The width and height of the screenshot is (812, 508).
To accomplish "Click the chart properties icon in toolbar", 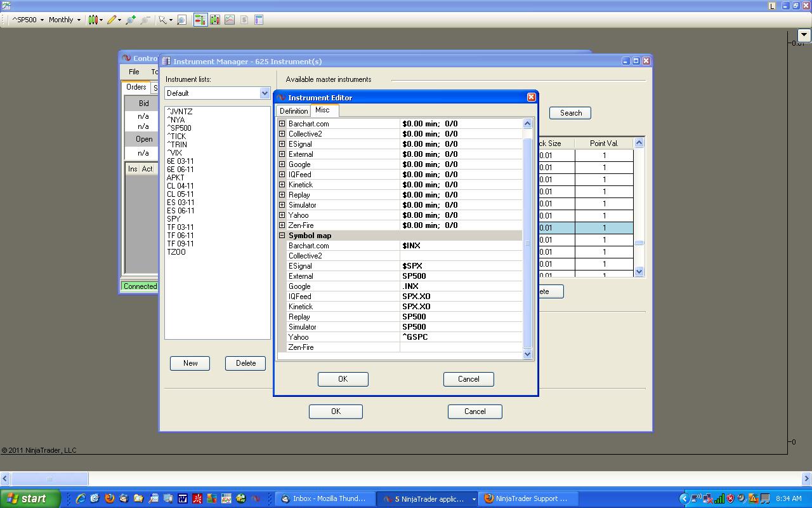I will click(259, 20).
